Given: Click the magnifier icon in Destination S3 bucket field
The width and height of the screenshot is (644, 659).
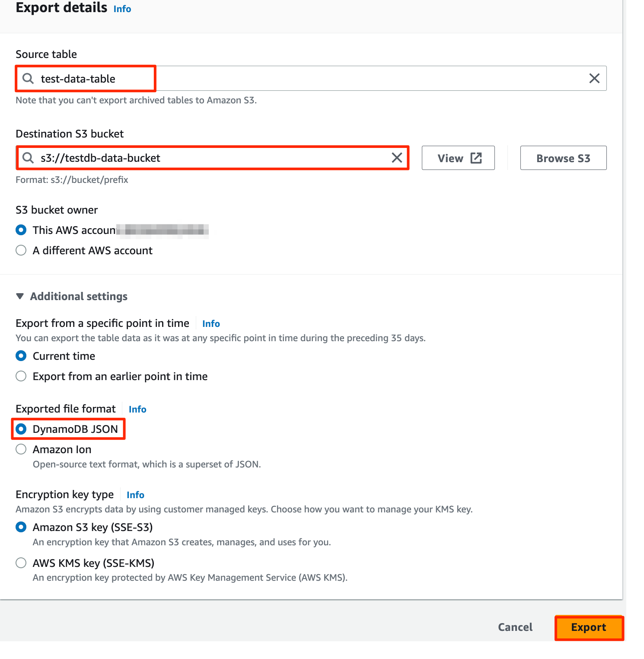Looking at the screenshot, I should (x=28, y=158).
